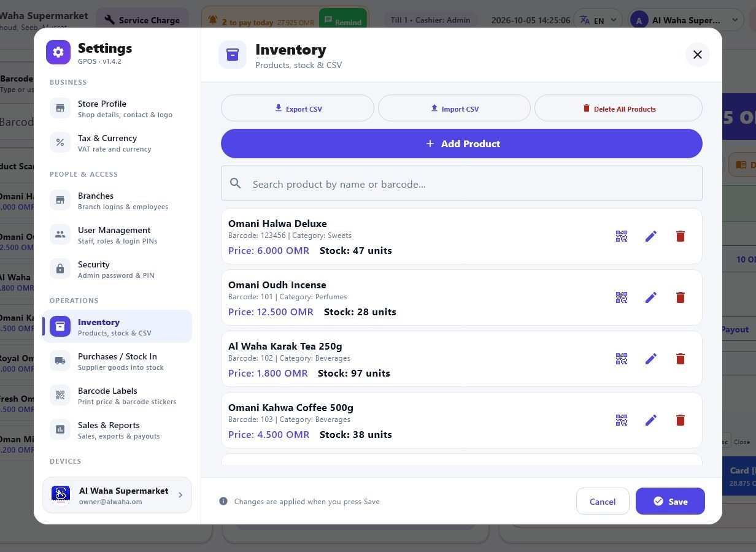
Task: Open the Al Waha Super... account dropdown
Action: [x=686, y=20]
